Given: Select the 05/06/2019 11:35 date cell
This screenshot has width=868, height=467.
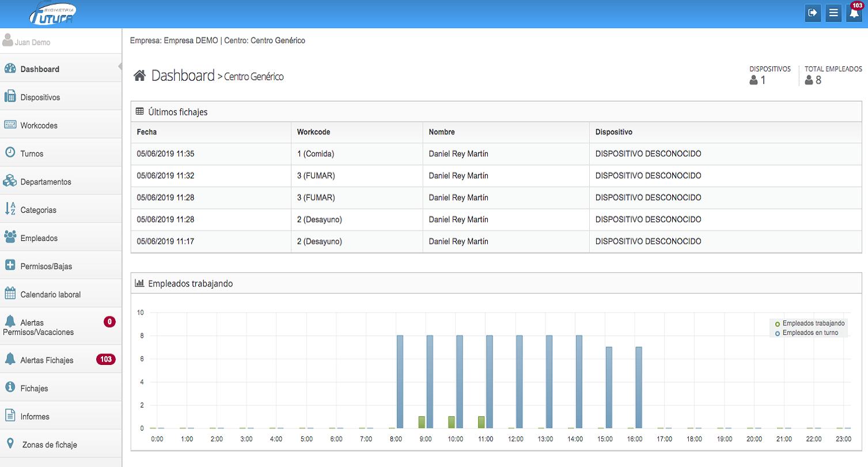Looking at the screenshot, I should coord(211,154).
